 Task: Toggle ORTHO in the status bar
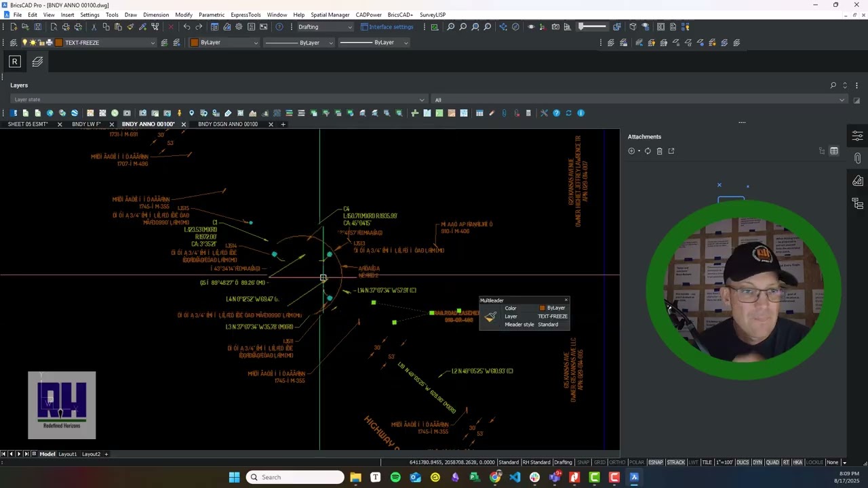pyautogui.click(x=617, y=462)
